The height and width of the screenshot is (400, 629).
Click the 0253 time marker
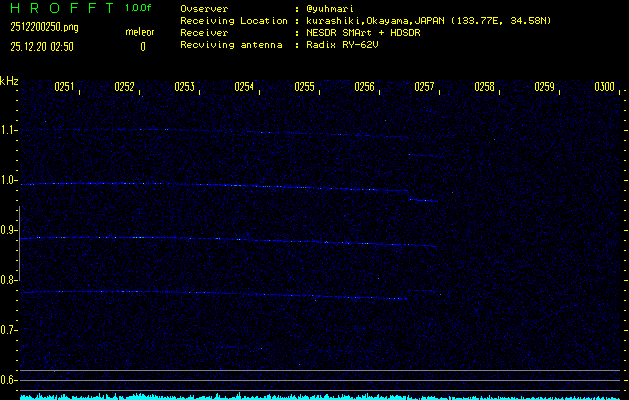(184, 87)
